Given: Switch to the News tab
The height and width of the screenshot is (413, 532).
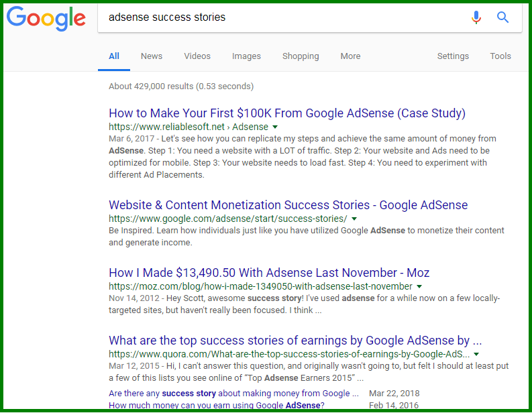Looking at the screenshot, I should tap(152, 56).
